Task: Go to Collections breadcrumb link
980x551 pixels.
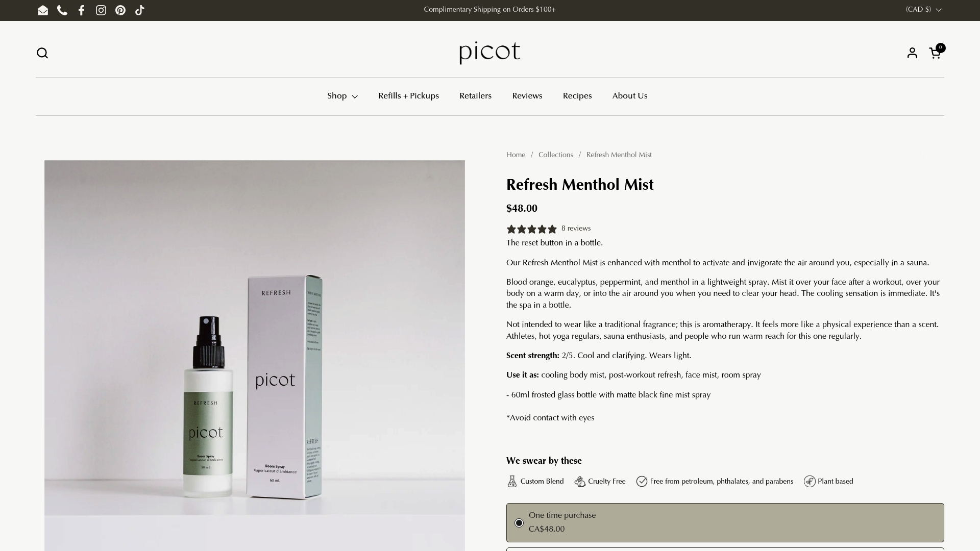Action: coord(555,155)
